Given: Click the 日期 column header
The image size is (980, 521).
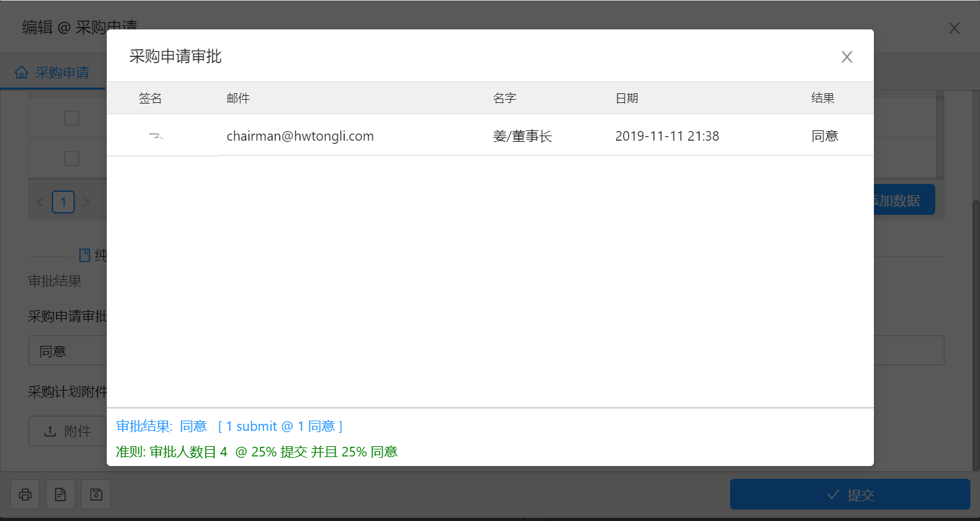Looking at the screenshot, I should [626, 98].
